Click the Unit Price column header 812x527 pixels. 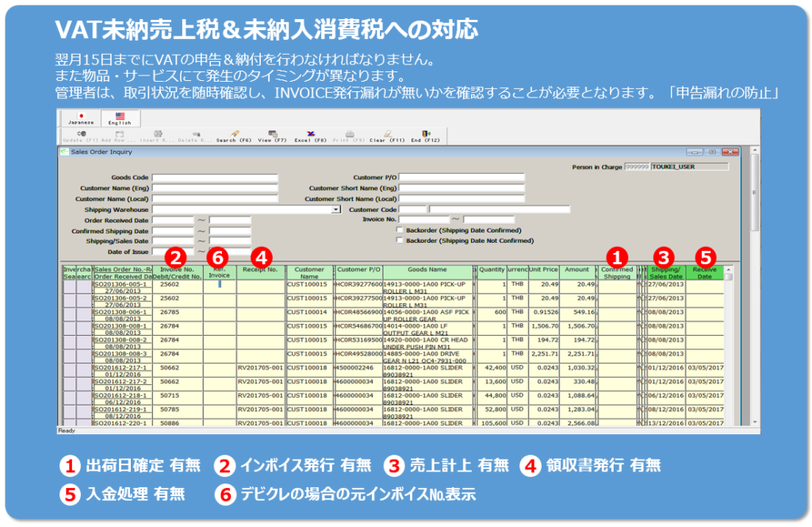point(543,272)
